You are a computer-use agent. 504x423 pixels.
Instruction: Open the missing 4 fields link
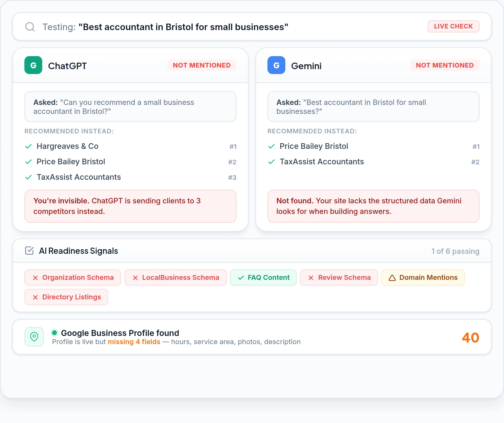134,342
